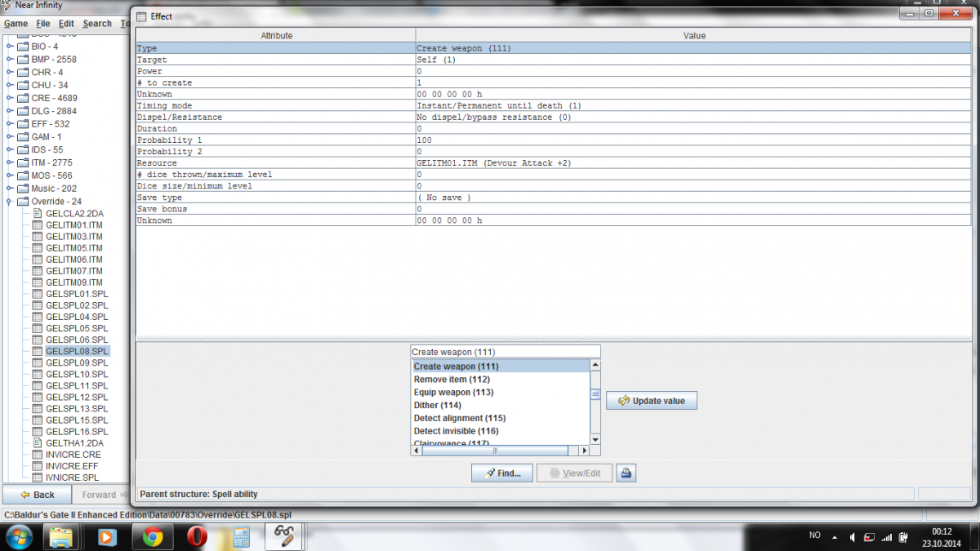Select the GELTHA1.2DA file in tree

coord(74,442)
